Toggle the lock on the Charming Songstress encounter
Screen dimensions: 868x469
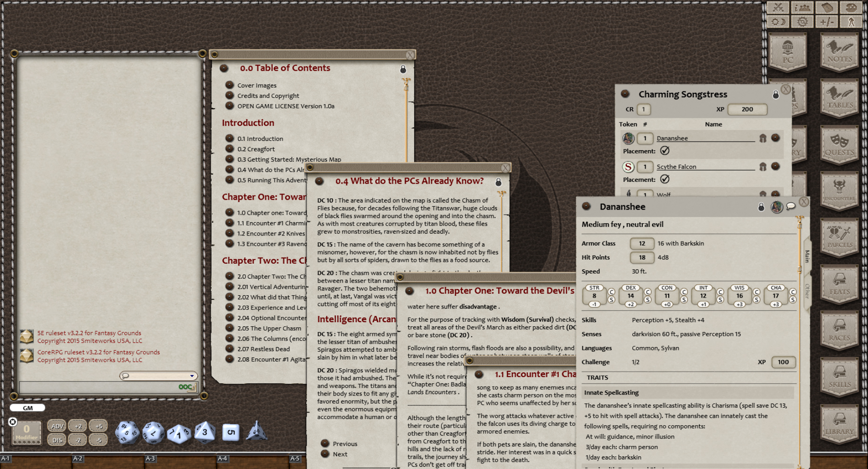(776, 94)
